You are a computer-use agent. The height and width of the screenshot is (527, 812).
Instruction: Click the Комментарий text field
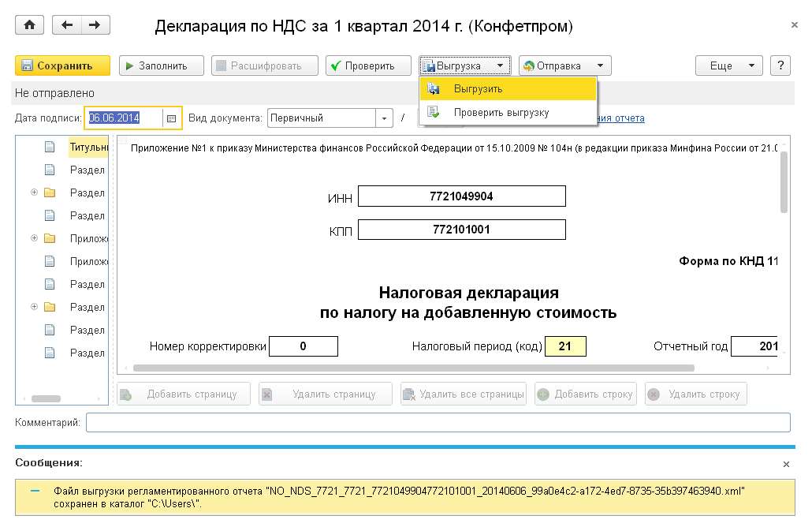click(438, 424)
